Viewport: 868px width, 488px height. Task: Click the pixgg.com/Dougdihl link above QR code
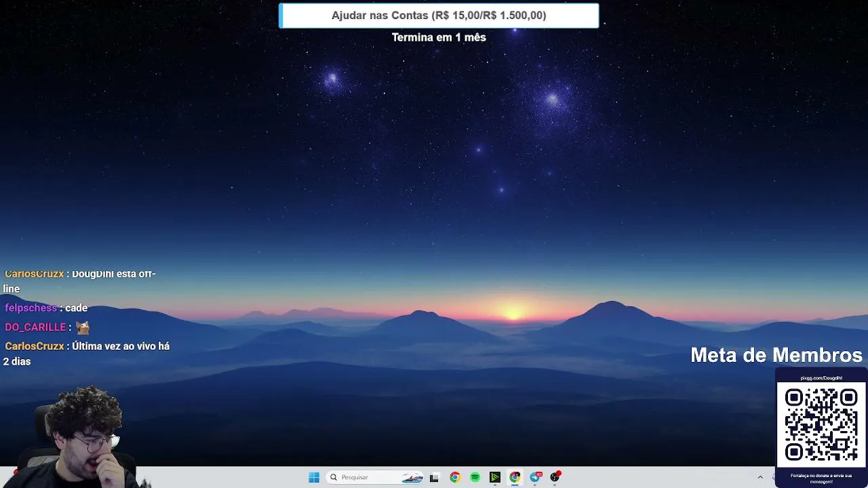point(821,378)
